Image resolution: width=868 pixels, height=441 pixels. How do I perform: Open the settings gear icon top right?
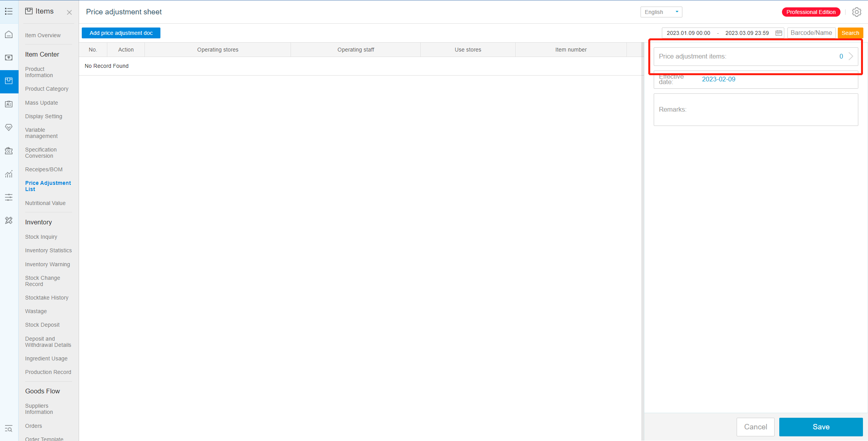click(856, 12)
